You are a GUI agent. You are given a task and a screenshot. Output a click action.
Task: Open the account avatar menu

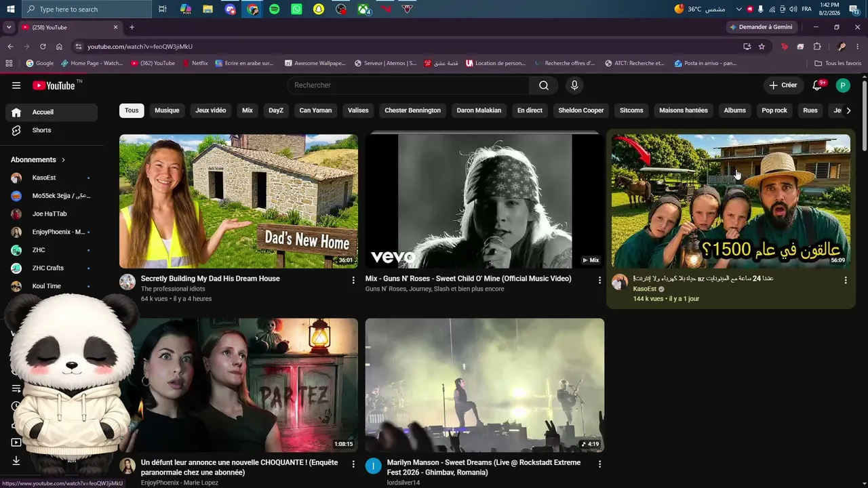[x=843, y=85]
